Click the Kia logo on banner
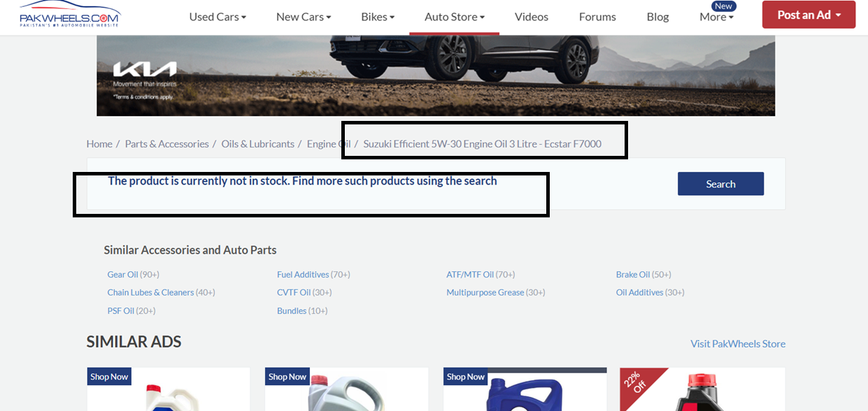Screen dimensions: 868x411 coord(145,70)
